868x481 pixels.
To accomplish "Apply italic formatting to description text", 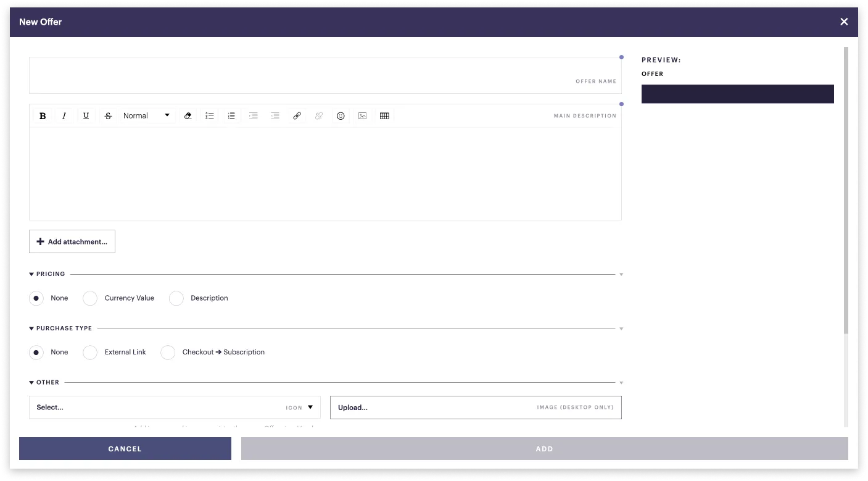I will coord(64,116).
